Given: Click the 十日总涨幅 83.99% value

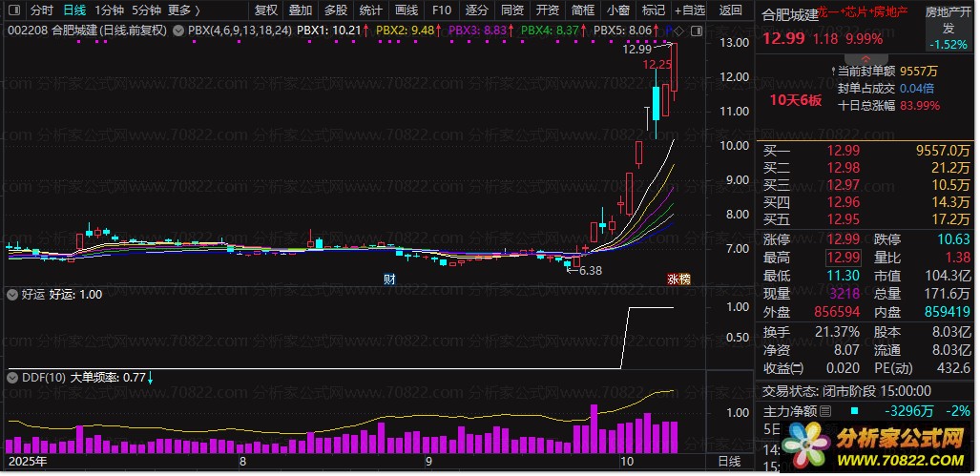Looking at the screenshot, I should [920, 106].
